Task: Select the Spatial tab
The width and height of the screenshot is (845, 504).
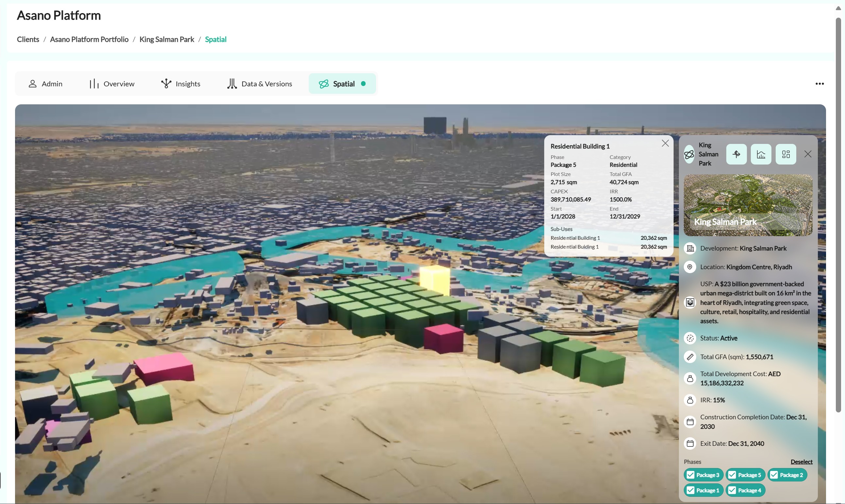Action: click(342, 84)
